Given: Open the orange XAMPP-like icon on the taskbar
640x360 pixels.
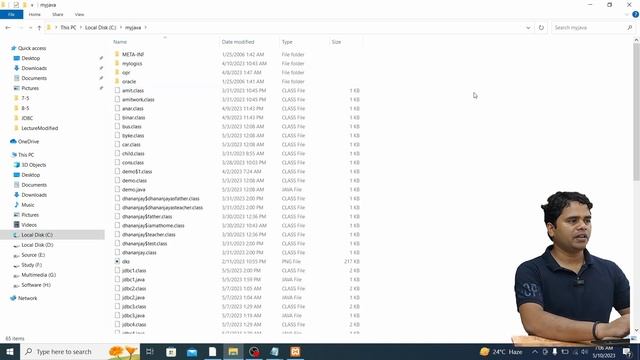Looking at the screenshot, I should 296,351.
